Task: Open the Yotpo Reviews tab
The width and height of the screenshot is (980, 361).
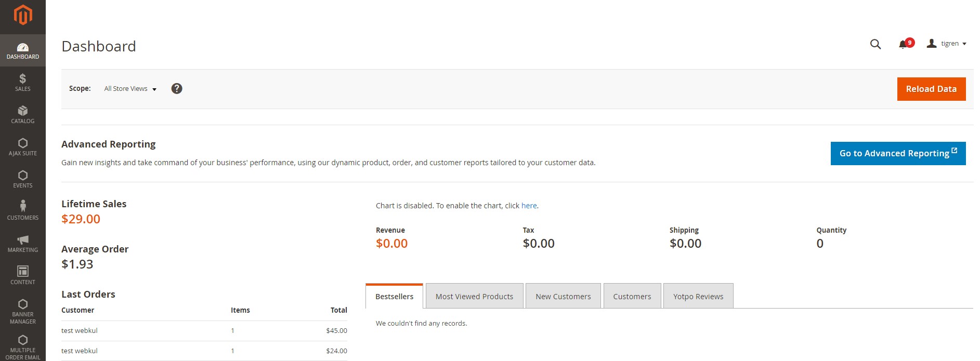Action: pyautogui.click(x=698, y=296)
